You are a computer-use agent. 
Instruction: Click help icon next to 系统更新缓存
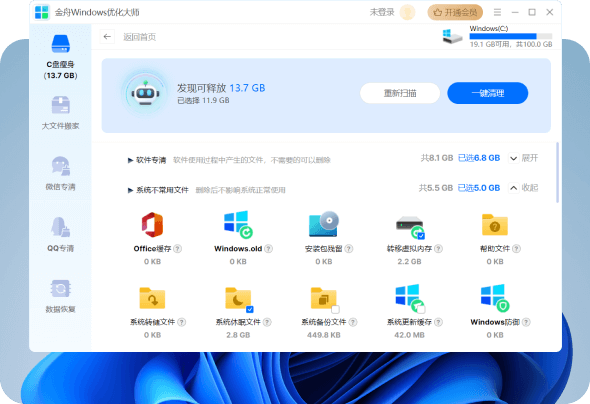click(438, 322)
